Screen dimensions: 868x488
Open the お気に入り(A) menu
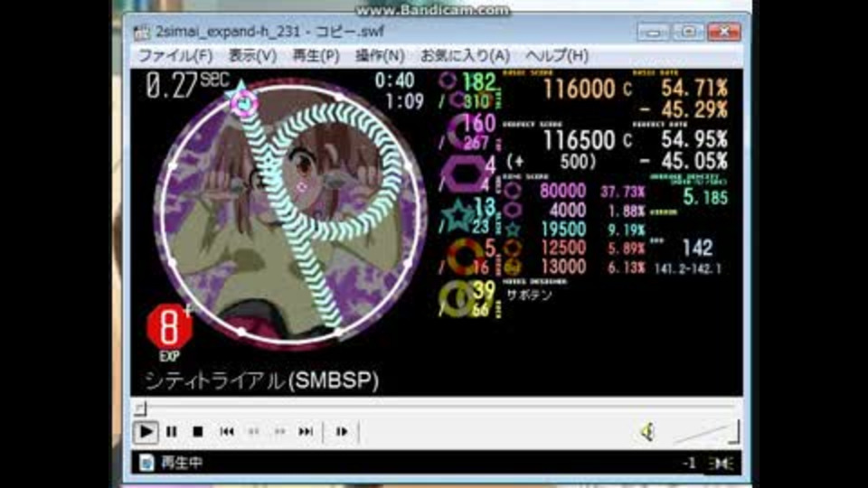pos(465,55)
